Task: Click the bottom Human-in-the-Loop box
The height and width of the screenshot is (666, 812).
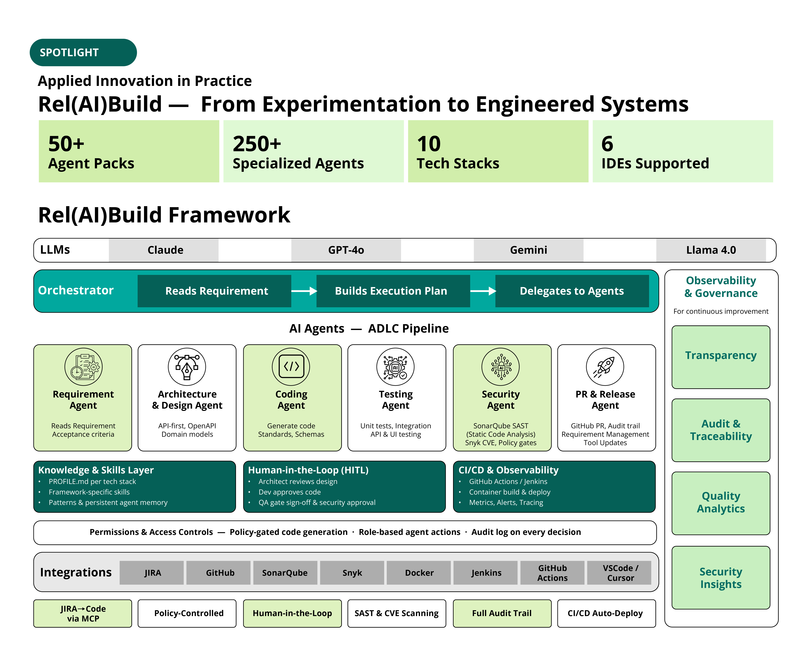Action: coord(292,613)
